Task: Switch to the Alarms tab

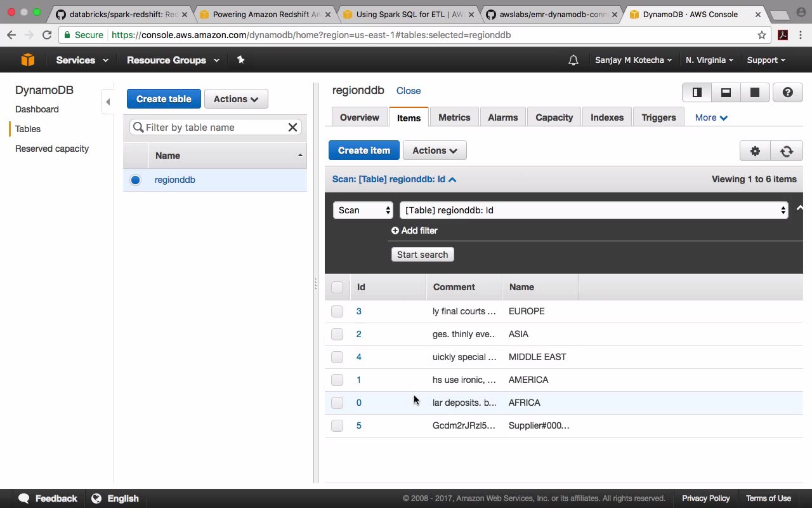Action: 503,117
